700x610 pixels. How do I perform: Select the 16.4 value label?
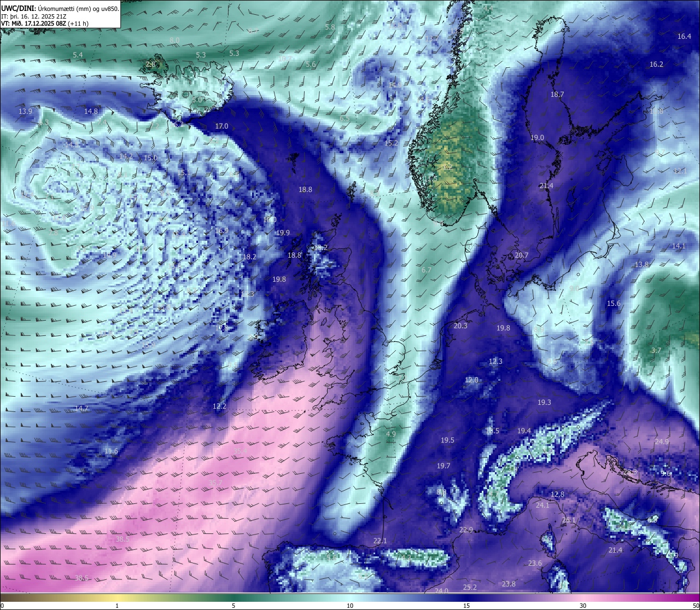[684, 36]
